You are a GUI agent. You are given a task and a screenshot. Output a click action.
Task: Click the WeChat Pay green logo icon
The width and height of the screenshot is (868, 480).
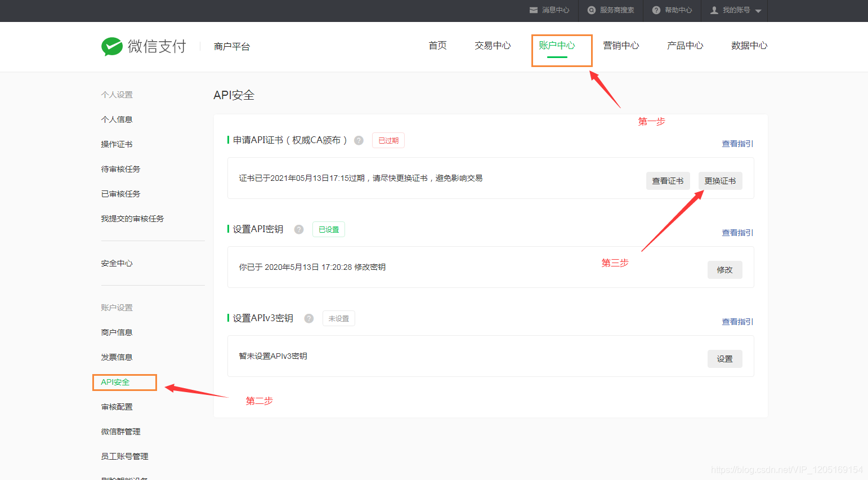tap(112, 46)
